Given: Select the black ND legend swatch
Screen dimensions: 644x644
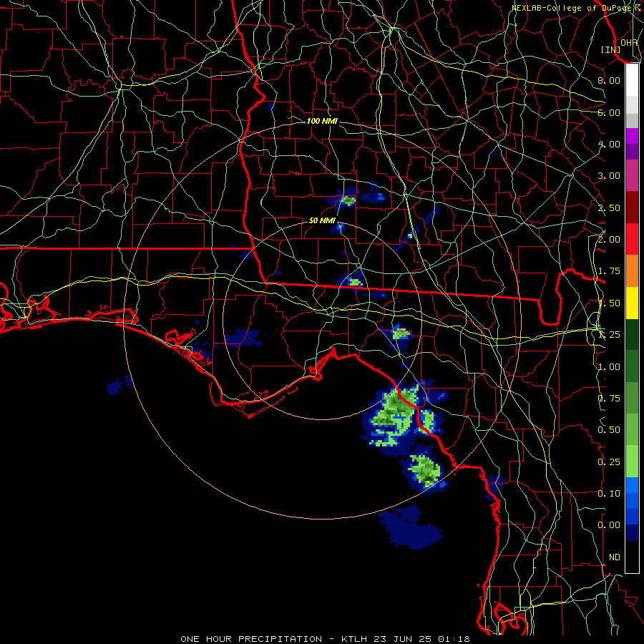Looking at the screenshot, I should (x=632, y=557).
